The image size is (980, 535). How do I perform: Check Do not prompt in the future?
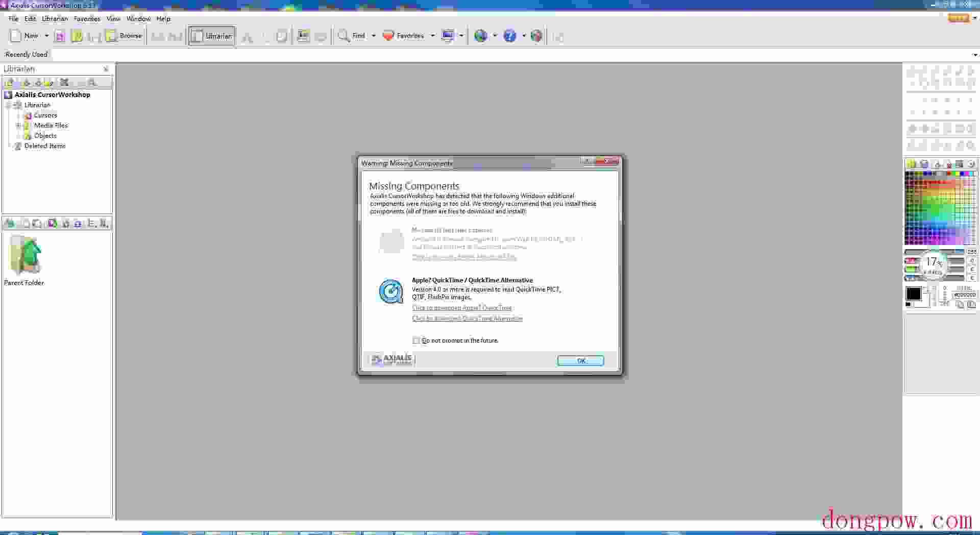pyautogui.click(x=416, y=341)
